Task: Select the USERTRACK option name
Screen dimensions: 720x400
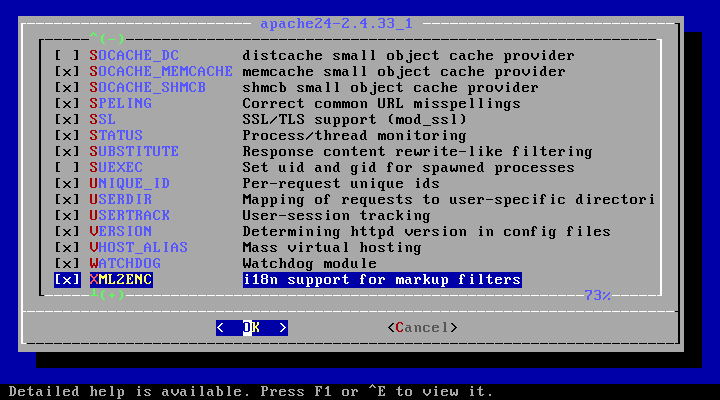Action: (x=129, y=215)
